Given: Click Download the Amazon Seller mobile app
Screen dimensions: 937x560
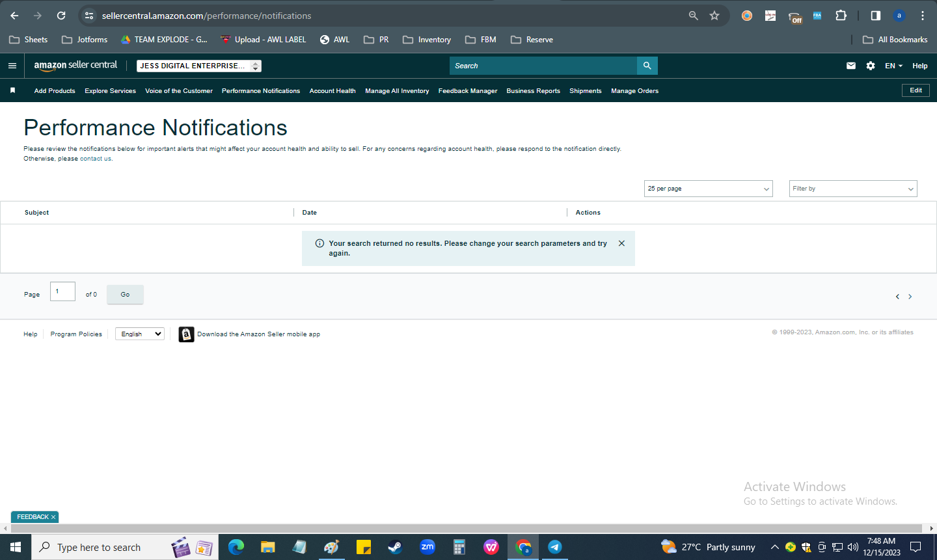Looking at the screenshot, I should (x=258, y=334).
